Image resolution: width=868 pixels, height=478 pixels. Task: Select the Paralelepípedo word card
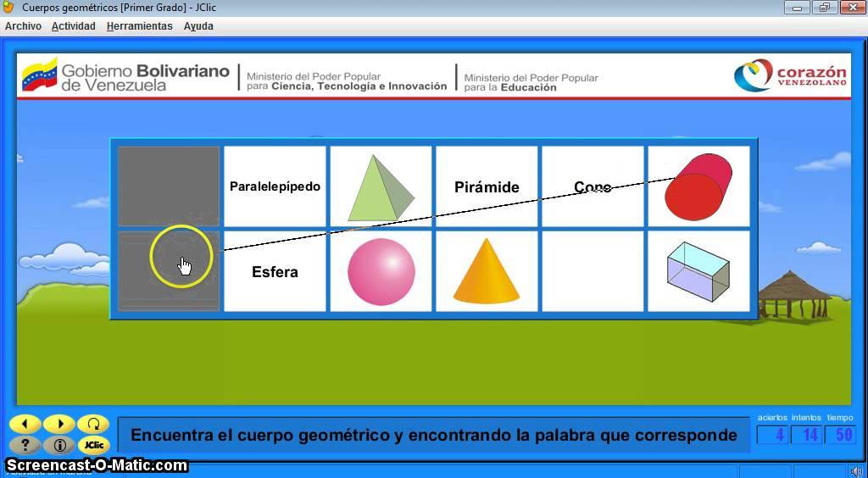(x=275, y=186)
